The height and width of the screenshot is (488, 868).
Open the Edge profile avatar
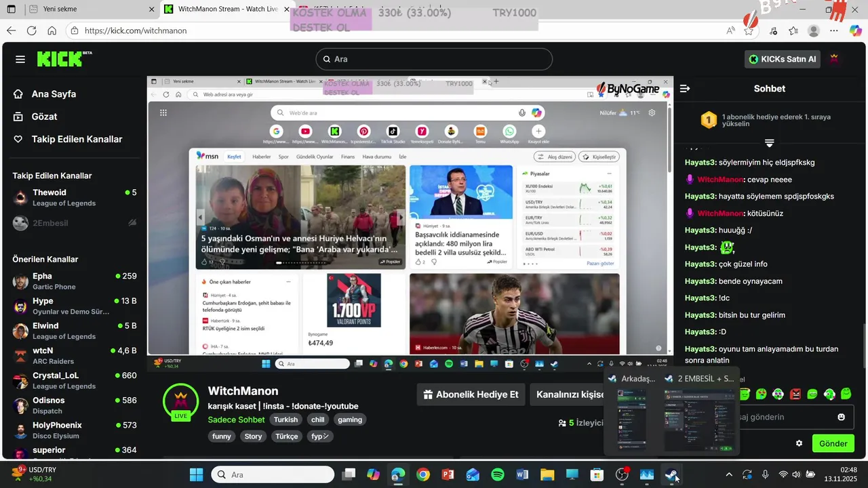point(814,30)
